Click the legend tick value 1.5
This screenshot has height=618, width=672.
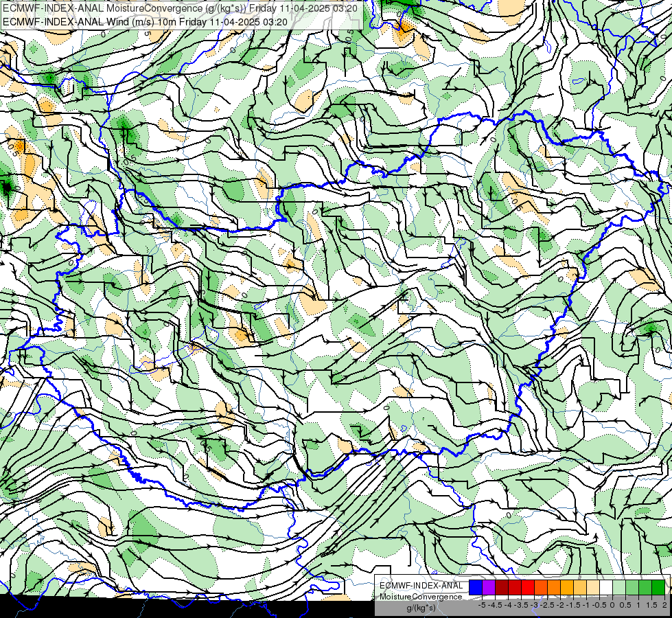point(652,605)
